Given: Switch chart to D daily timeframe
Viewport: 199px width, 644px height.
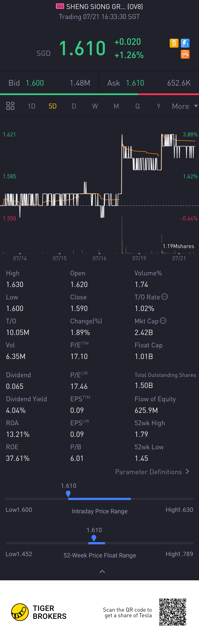Looking at the screenshot, I should pos(74,106).
